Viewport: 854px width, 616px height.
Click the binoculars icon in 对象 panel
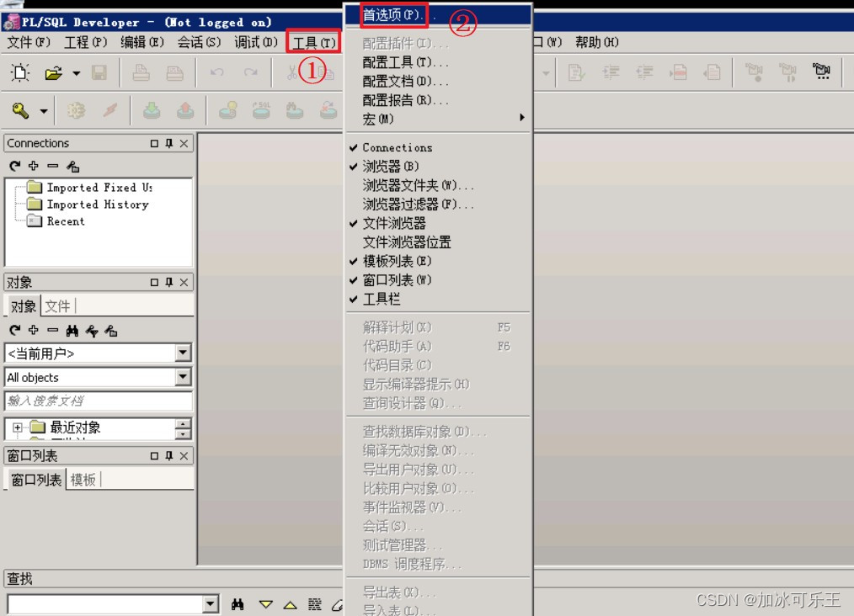coord(72,331)
